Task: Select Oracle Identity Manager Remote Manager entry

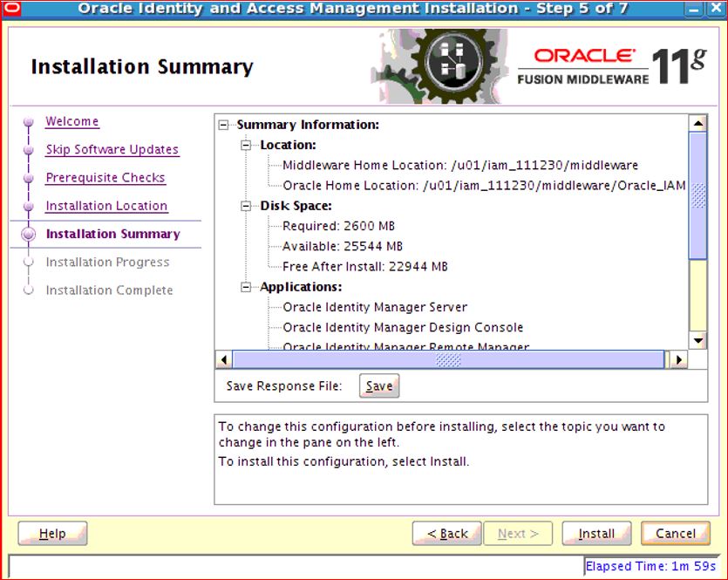Action: [x=405, y=346]
